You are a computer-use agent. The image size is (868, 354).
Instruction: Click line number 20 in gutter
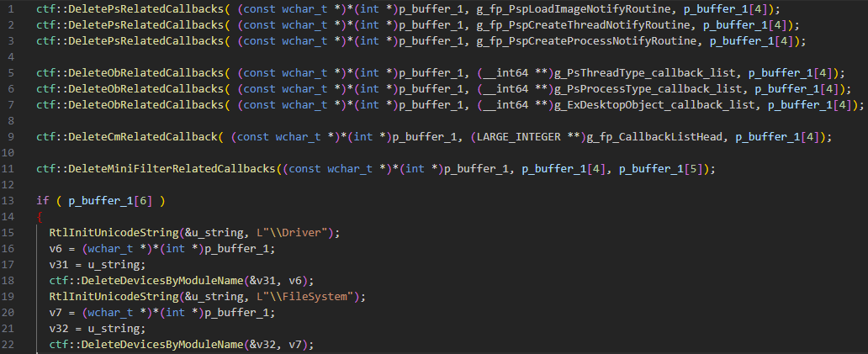pyautogui.click(x=7, y=313)
